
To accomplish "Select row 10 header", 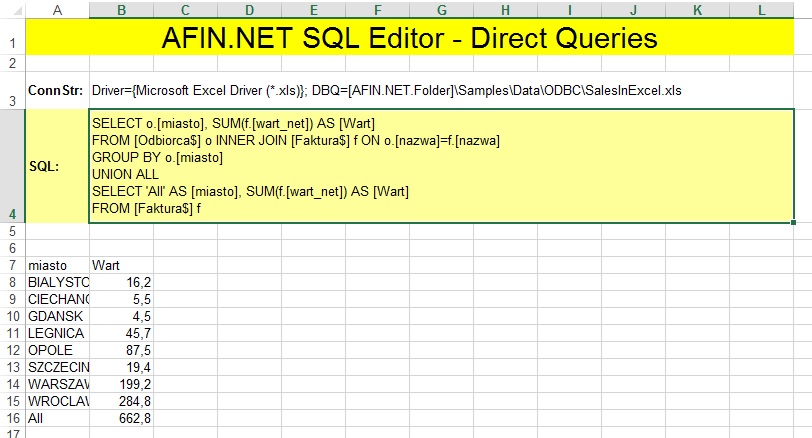I will [x=13, y=316].
